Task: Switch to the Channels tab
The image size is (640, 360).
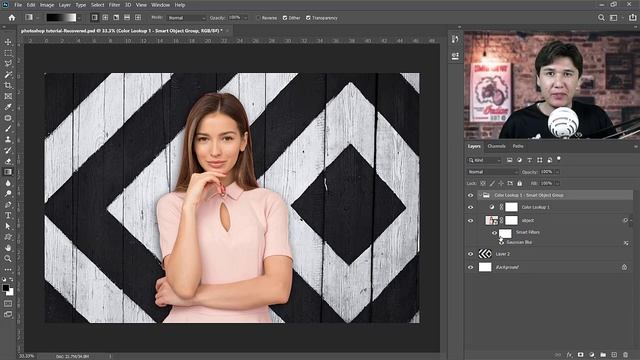Action: [x=496, y=146]
